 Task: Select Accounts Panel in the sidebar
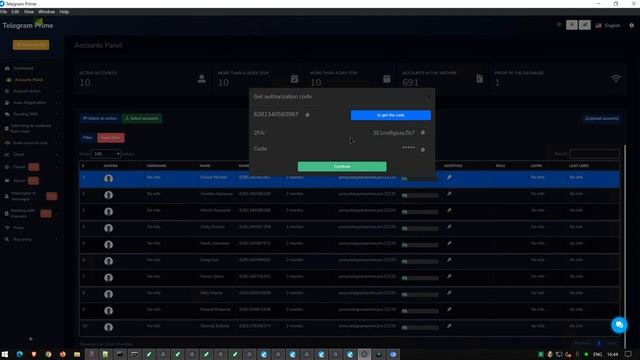tap(29, 80)
